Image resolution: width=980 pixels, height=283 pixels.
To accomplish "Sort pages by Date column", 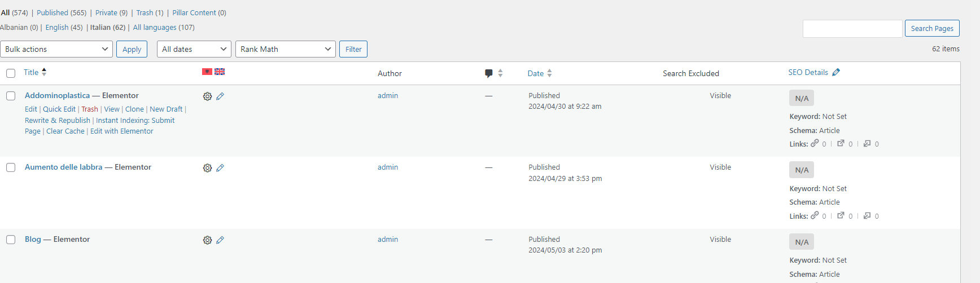I will (536, 73).
